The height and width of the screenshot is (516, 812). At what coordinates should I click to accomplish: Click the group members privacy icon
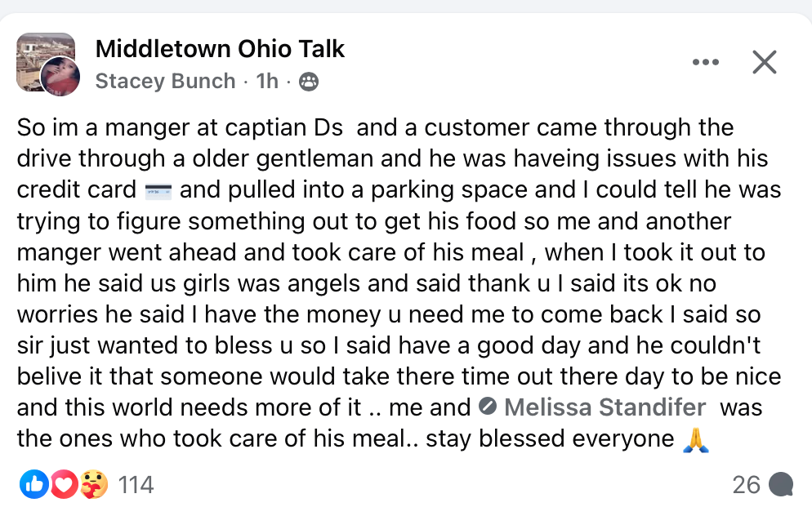click(x=309, y=81)
